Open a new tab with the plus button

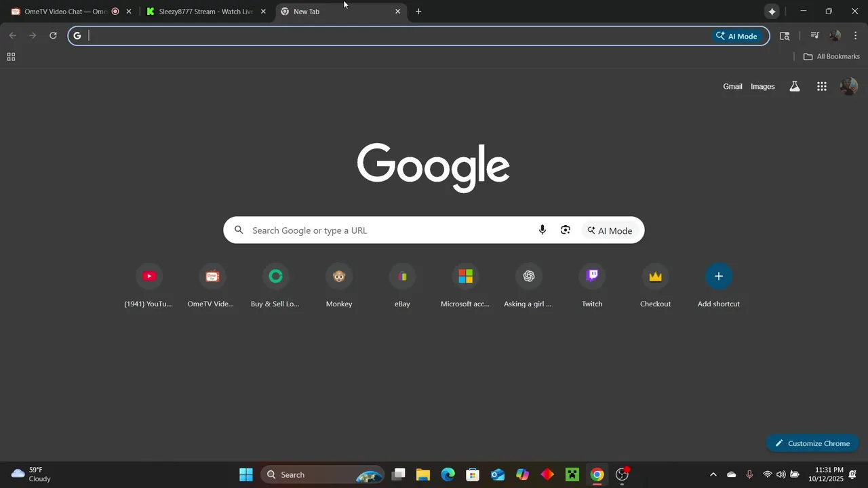click(x=418, y=12)
